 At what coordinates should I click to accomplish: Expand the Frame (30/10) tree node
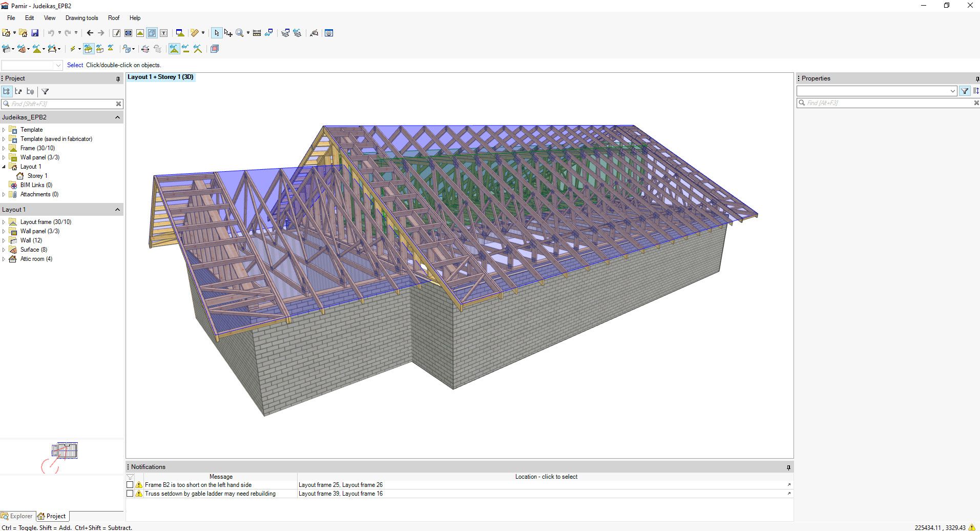click(4, 148)
